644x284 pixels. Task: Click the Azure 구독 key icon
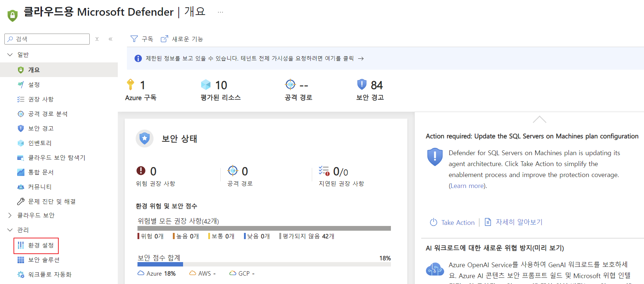[131, 84]
